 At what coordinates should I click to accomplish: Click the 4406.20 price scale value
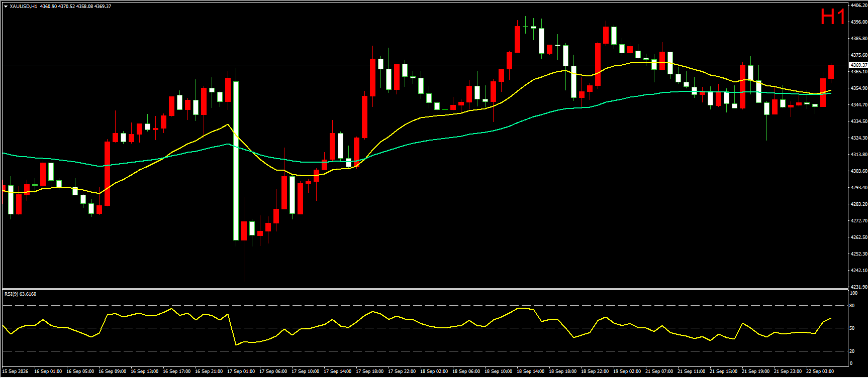(858, 6)
